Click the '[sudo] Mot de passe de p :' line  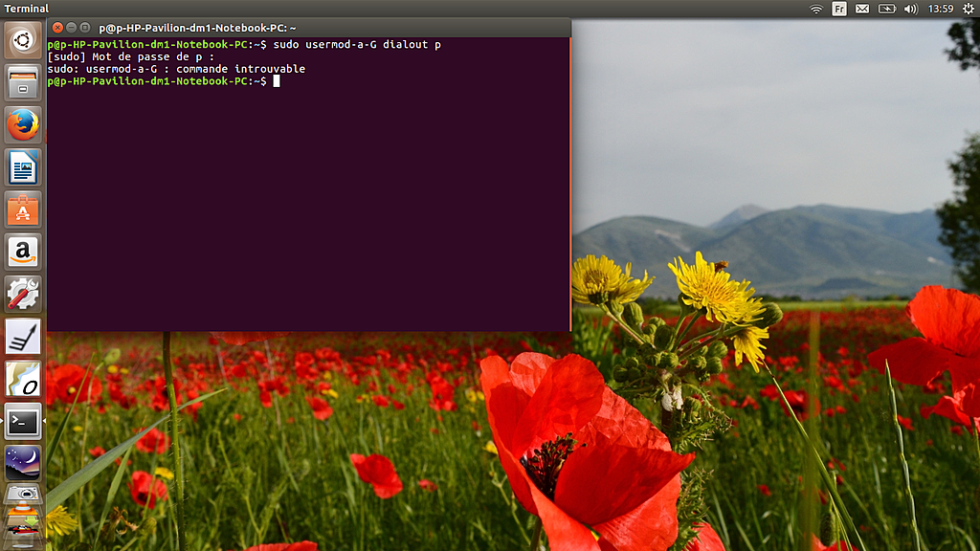tap(130, 56)
